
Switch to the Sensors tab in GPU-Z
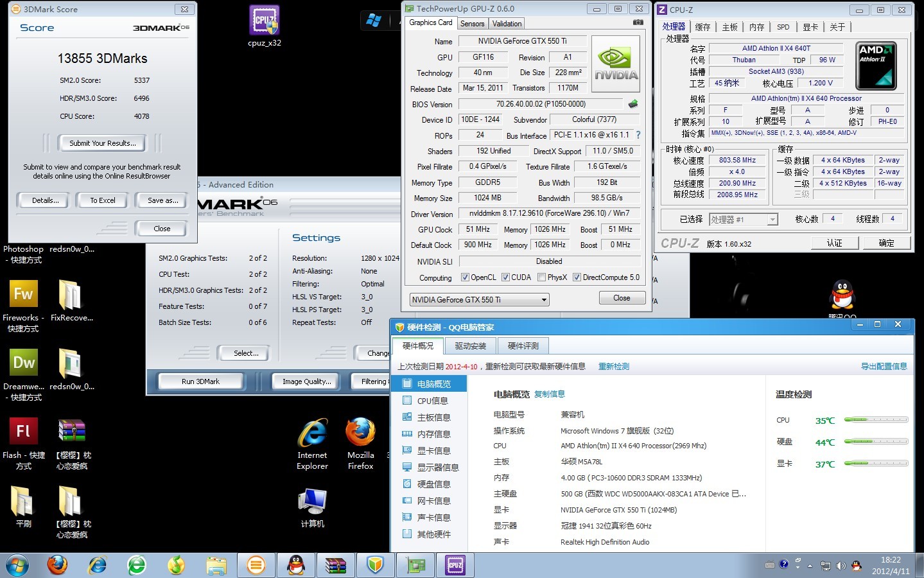click(x=472, y=24)
